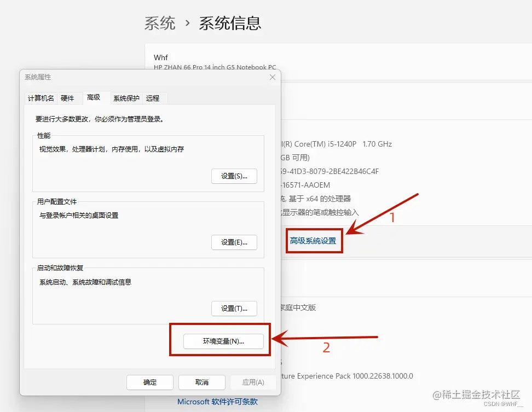Image resolution: width=532 pixels, height=412 pixels.
Task: Open Microsoft 软件许可条款 link
Action: click(217, 402)
